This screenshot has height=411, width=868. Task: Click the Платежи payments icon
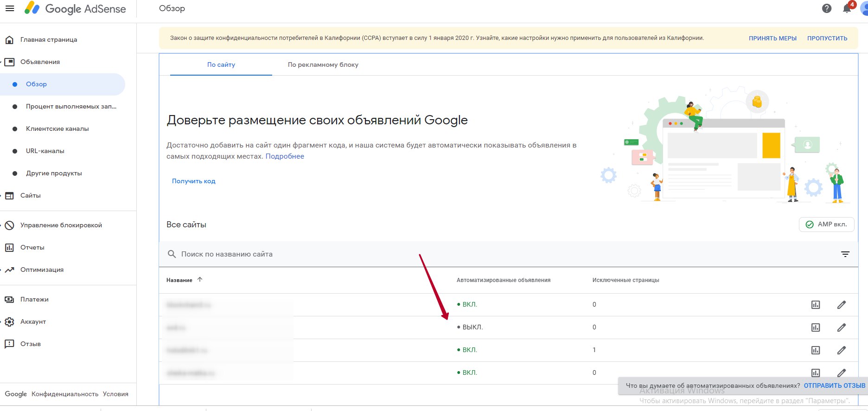pos(9,300)
